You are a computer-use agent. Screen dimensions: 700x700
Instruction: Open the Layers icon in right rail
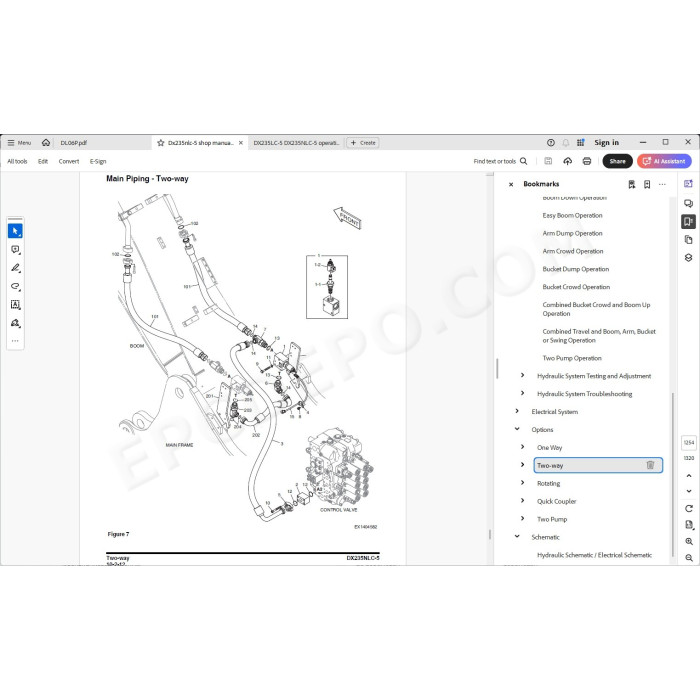[x=688, y=258]
